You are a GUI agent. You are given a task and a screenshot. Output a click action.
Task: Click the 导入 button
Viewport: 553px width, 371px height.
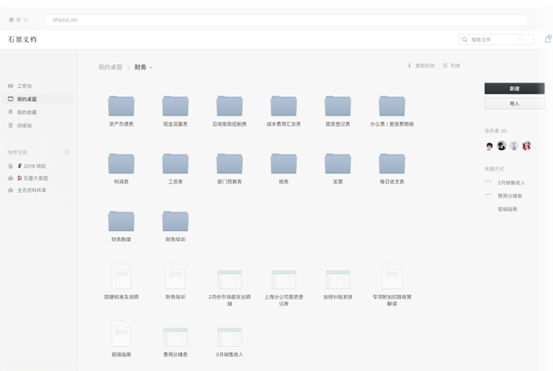pos(514,104)
